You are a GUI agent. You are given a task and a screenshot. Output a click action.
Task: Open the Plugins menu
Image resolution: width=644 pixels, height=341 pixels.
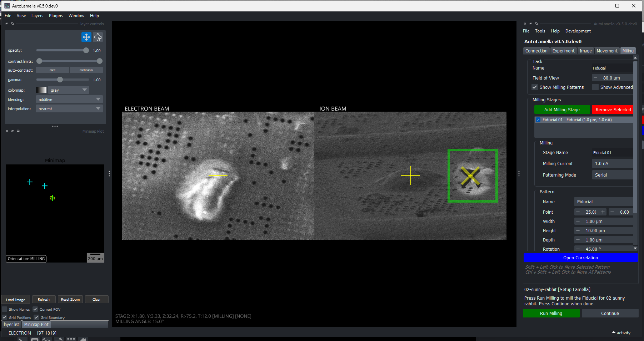click(x=56, y=16)
